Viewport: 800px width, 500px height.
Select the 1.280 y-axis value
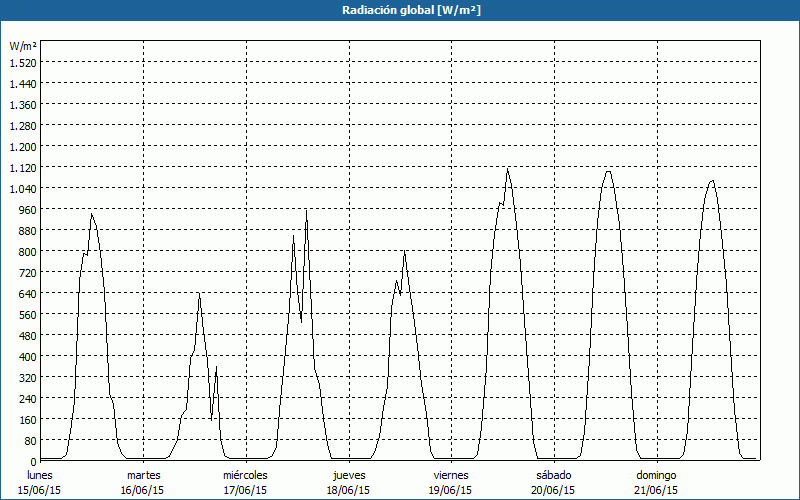coord(23,126)
